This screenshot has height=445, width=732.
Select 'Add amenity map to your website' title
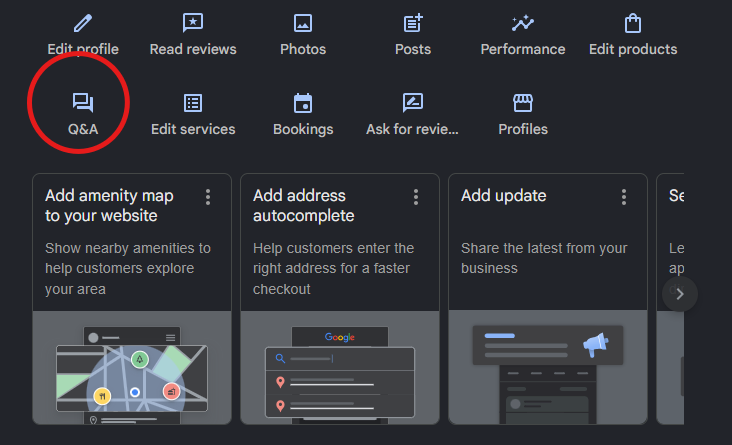click(109, 205)
